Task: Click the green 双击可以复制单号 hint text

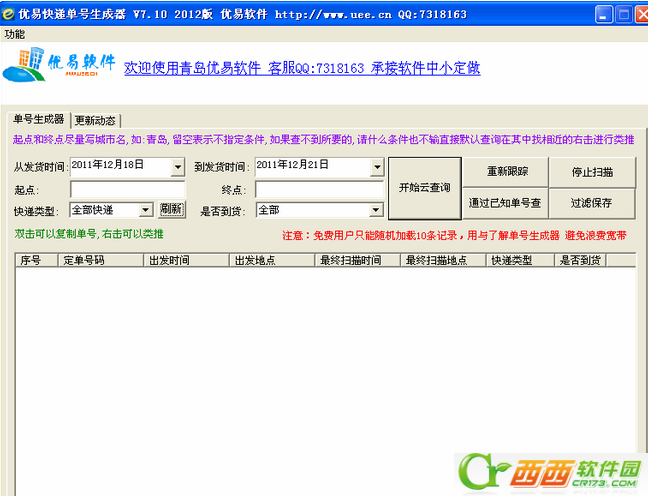Action: [89, 234]
